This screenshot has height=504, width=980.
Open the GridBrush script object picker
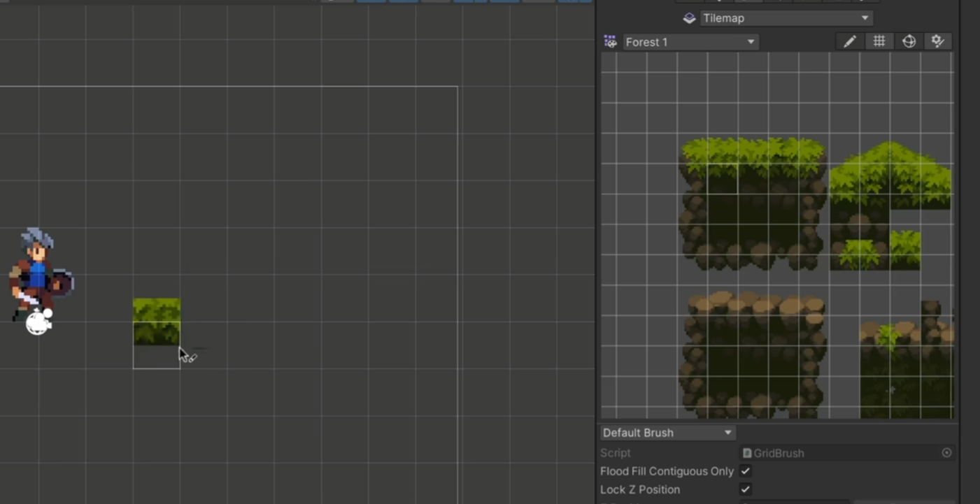(946, 453)
